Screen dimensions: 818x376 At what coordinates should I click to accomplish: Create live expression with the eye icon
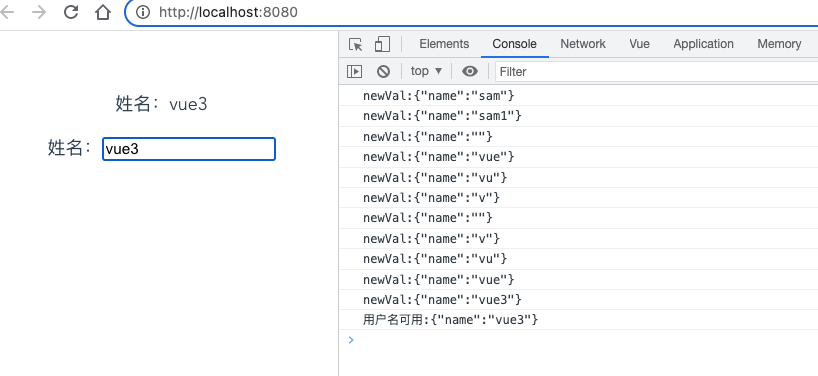pyautogui.click(x=470, y=71)
